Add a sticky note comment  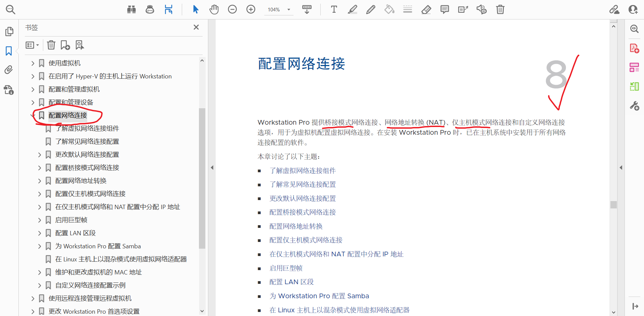tap(445, 9)
